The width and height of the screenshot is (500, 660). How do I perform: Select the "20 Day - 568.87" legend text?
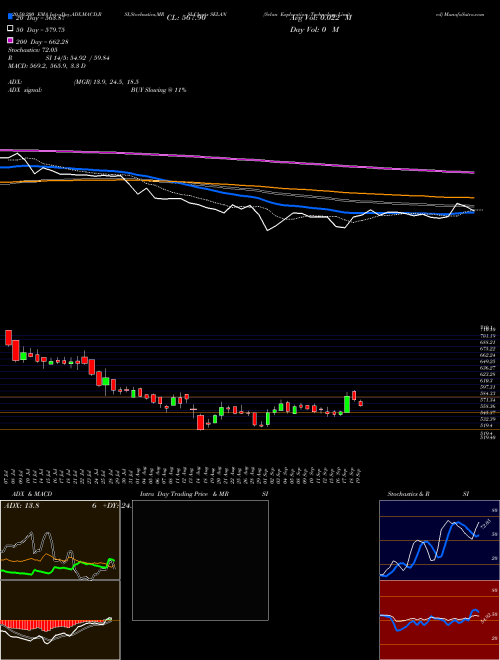(x=40, y=18)
